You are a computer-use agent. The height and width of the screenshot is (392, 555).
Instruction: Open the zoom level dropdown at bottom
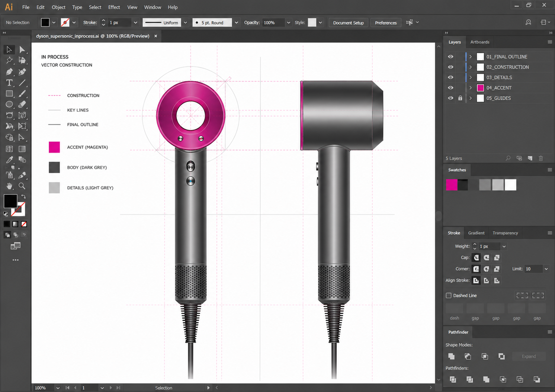58,388
